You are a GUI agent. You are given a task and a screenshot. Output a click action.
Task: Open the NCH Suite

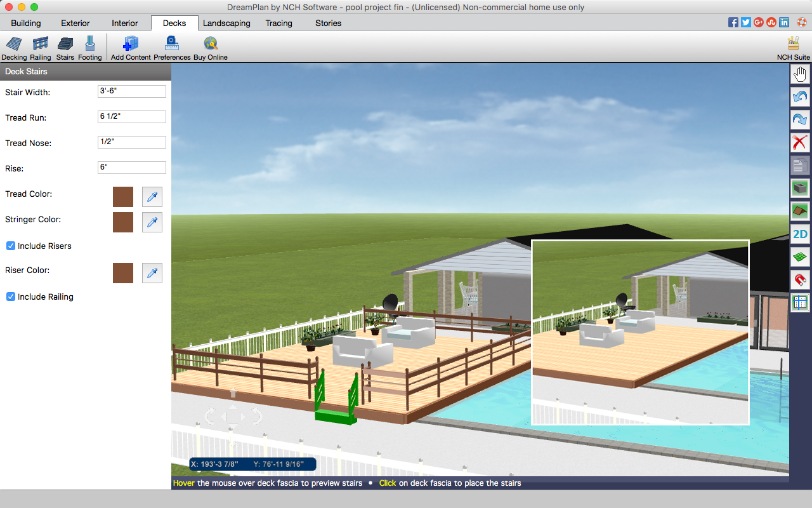tap(793, 48)
